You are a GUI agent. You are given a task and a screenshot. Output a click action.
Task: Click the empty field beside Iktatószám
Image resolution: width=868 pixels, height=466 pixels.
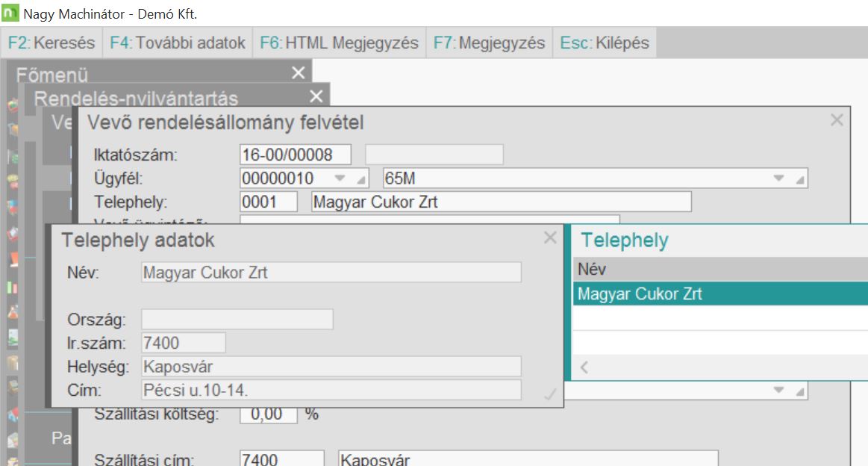tap(434, 155)
